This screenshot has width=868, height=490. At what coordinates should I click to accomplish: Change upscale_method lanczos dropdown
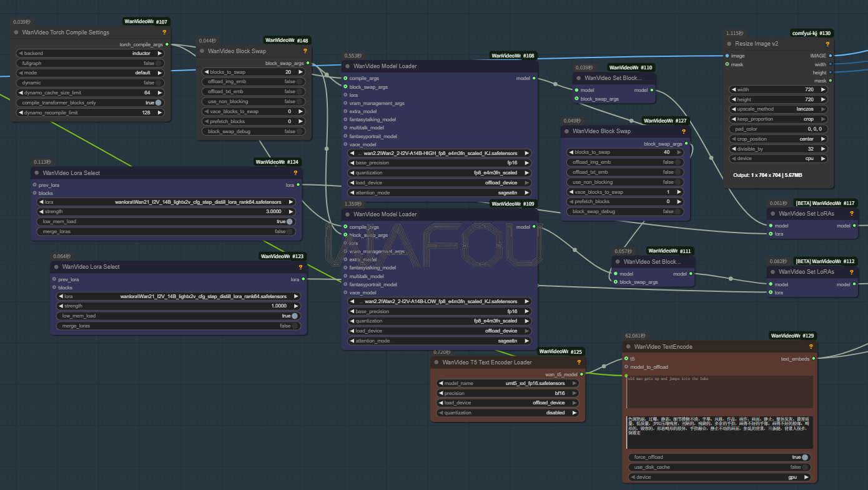pyautogui.click(x=779, y=109)
